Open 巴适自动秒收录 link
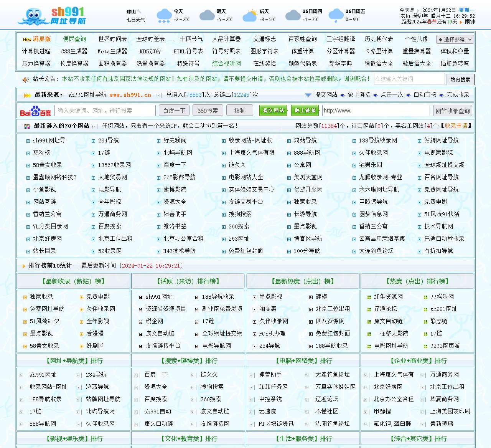Viewport: 491px width, 448px height. 444,239
